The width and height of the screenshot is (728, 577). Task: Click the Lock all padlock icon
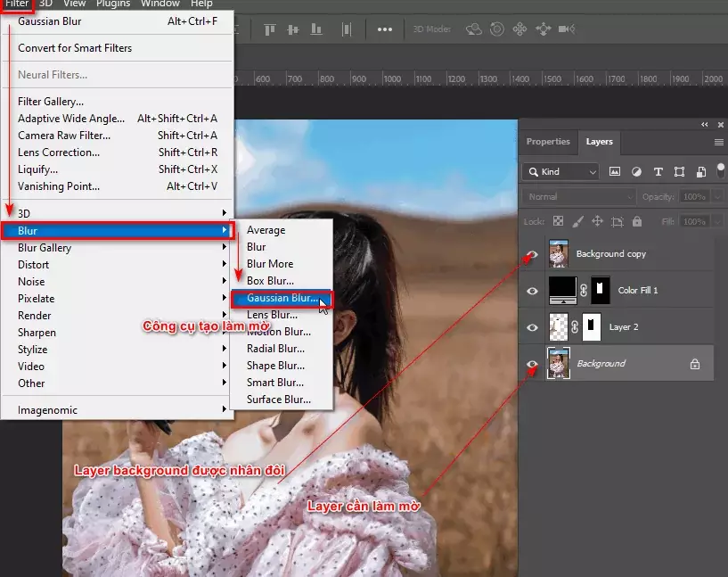pyautogui.click(x=636, y=221)
